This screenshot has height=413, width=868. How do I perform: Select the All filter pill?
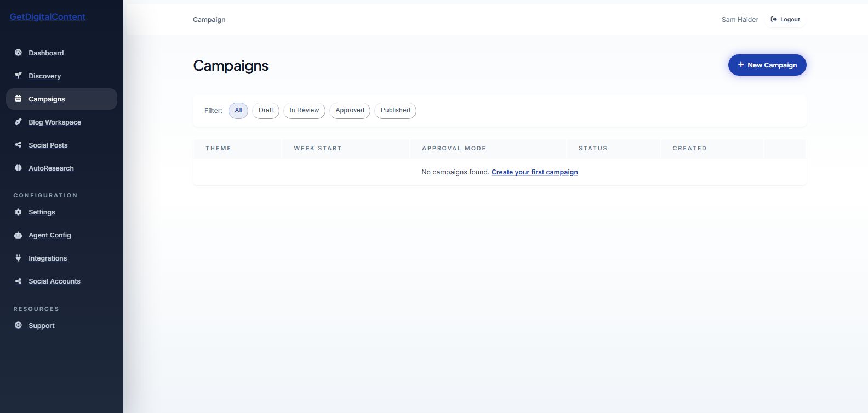(238, 110)
